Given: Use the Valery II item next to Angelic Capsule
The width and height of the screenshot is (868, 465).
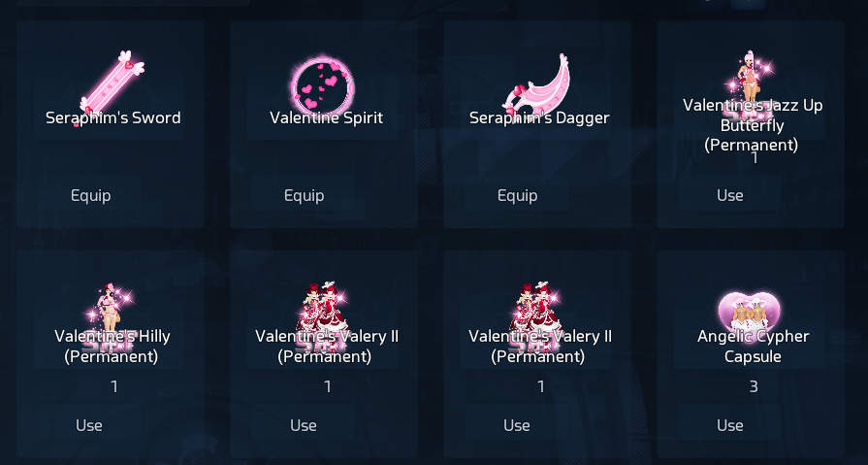Looking at the screenshot, I should [517, 425].
